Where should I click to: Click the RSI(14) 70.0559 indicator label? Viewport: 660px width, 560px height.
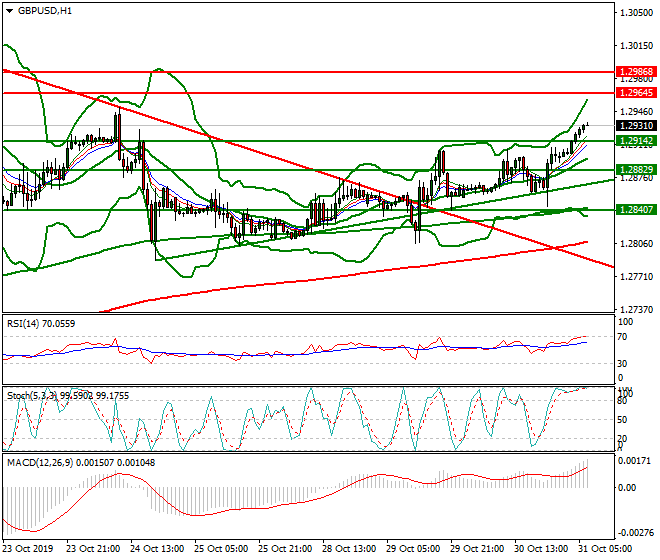tap(41, 324)
